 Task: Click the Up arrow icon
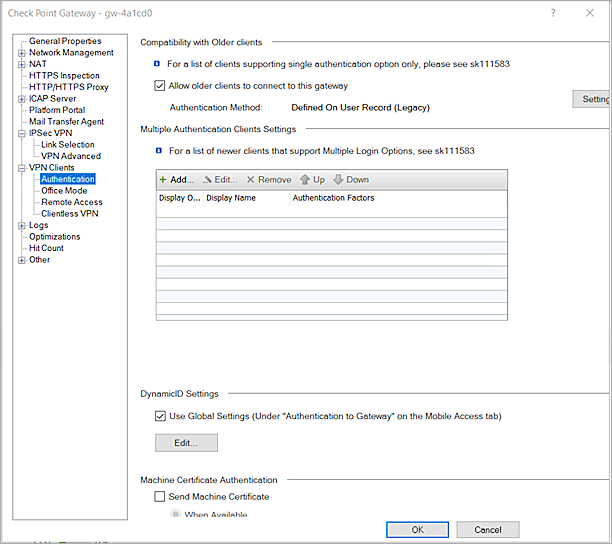[305, 180]
